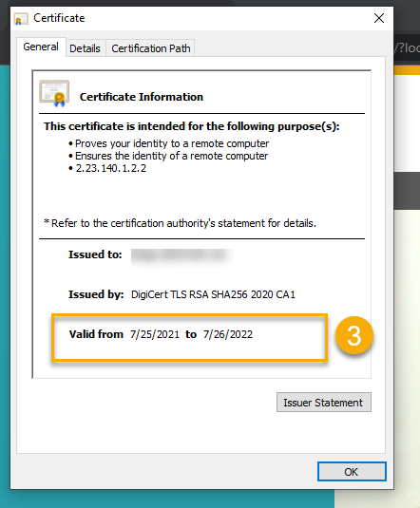Confirm with the OK button
The height and width of the screenshot is (508, 420).
(352, 472)
